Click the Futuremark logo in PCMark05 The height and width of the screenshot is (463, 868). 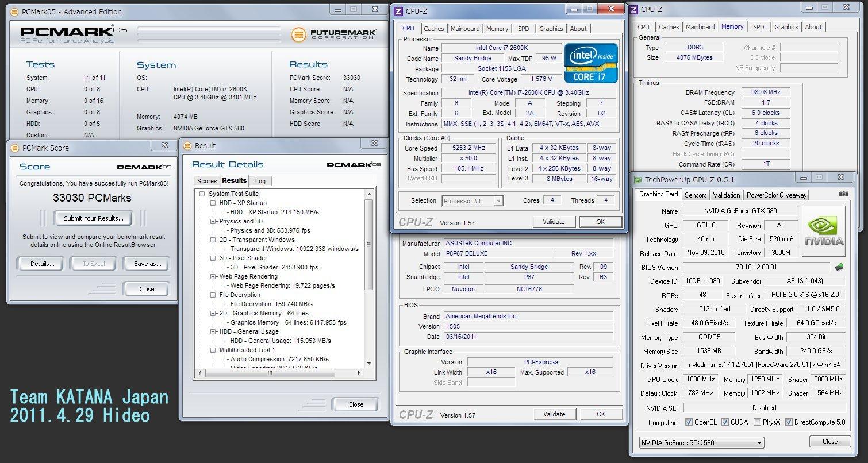(334, 34)
